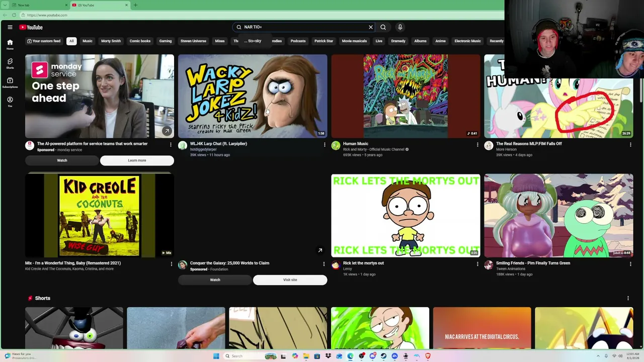Select the Dramedy chip
644x362 pixels.
click(x=398, y=41)
